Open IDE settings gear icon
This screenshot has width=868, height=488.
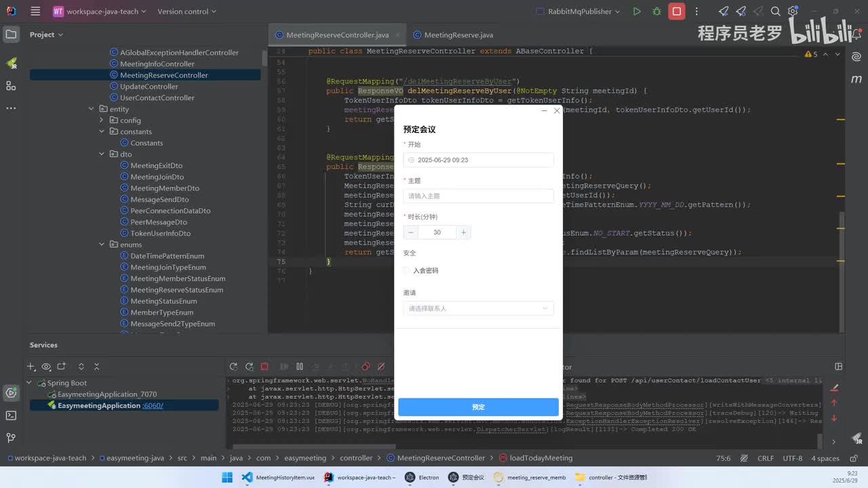tap(793, 12)
